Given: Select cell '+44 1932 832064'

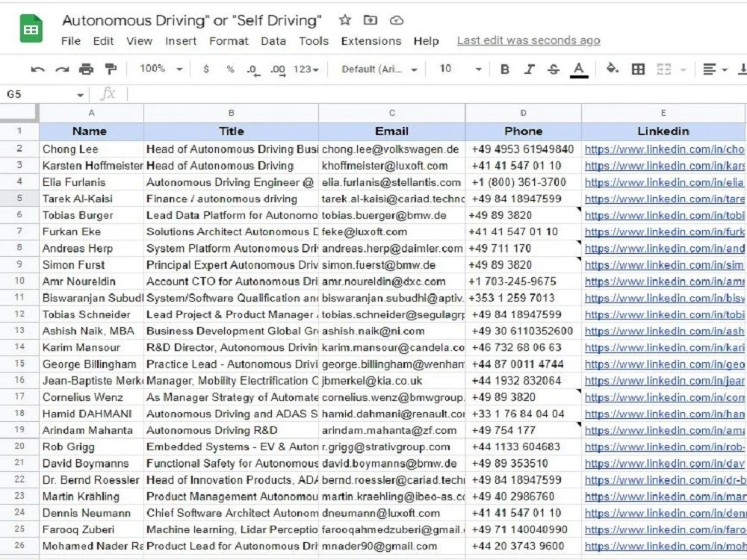Looking at the screenshot, I should (524, 381).
